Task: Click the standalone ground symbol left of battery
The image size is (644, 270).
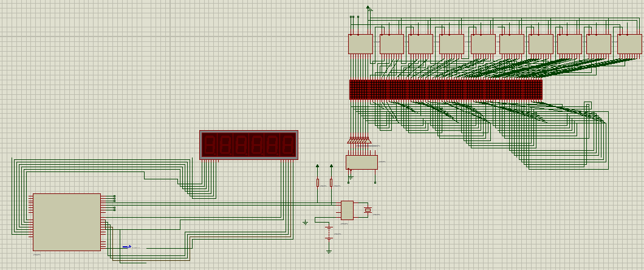Action: pos(305,223)
